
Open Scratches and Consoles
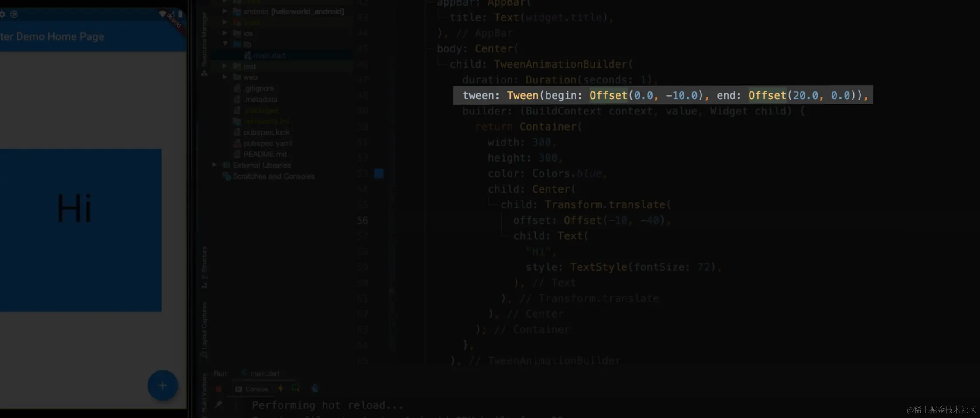(274, 176)
